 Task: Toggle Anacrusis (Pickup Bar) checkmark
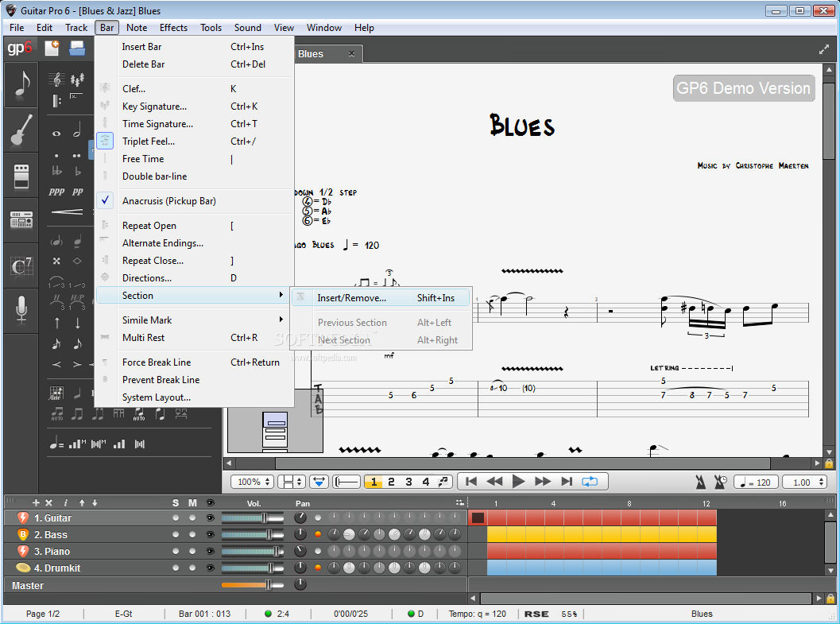106,200
